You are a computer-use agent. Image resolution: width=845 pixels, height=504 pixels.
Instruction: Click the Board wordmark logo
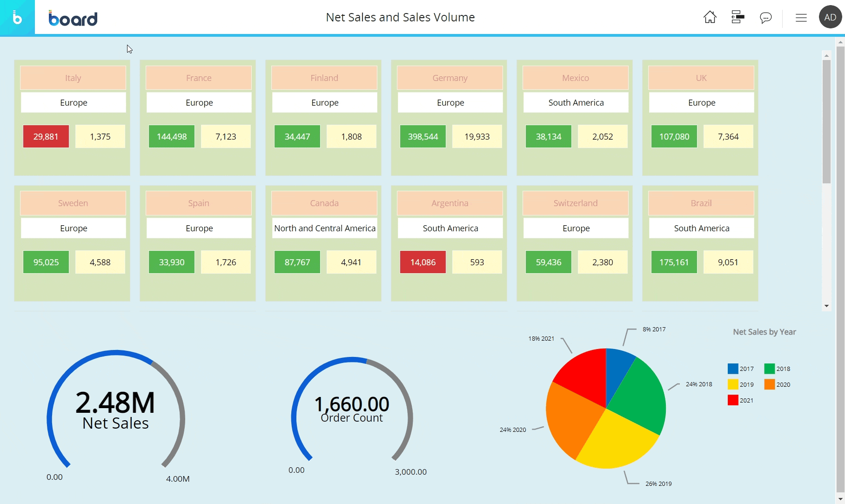(73, 19)
